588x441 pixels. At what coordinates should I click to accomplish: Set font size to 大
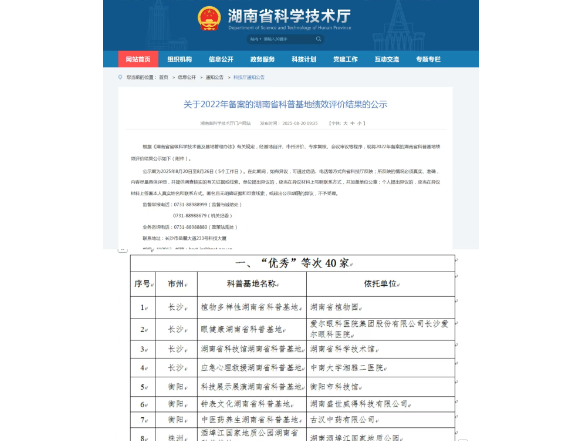pyautogui.click(x=345, y=123)
